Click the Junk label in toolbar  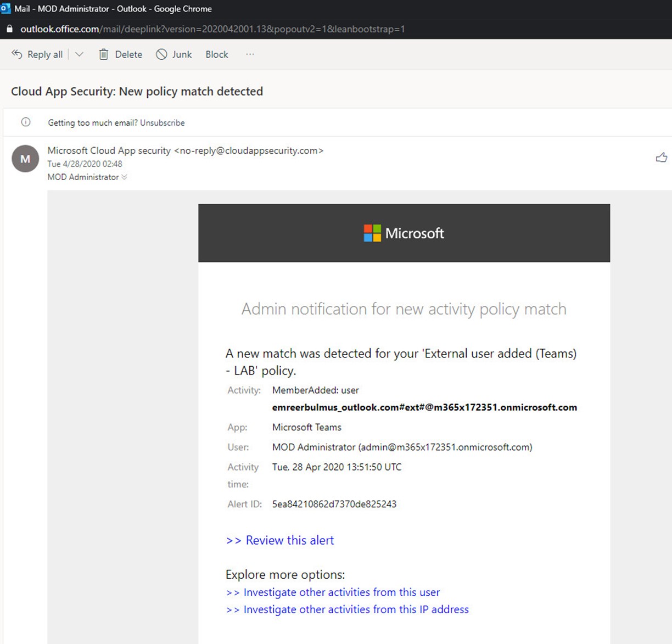click(x=182, y=54)
